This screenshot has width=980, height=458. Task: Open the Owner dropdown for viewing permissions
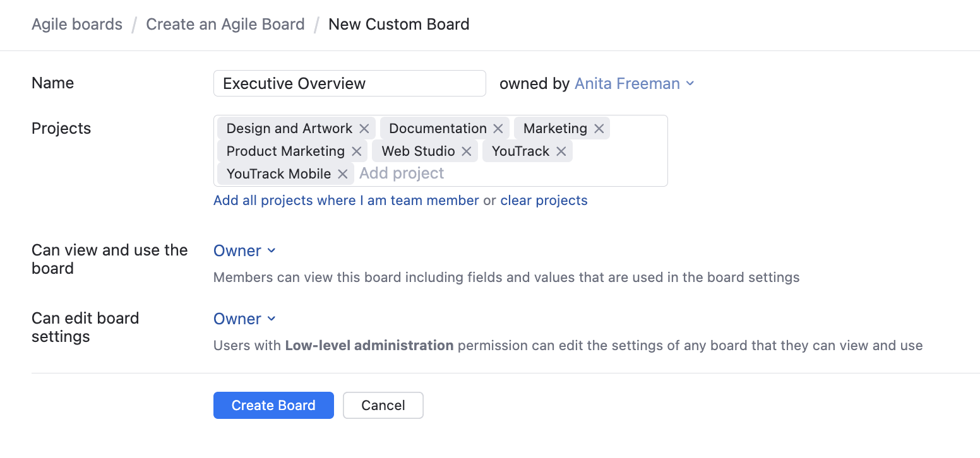pos(245,250)
